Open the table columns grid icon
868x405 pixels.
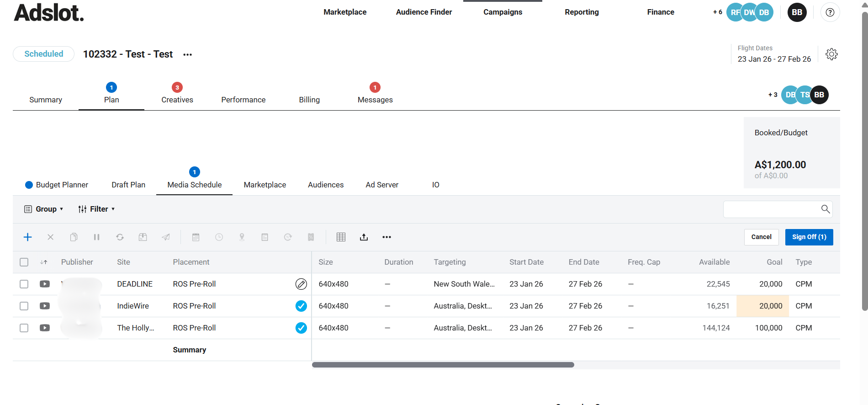tap(341, 237)
